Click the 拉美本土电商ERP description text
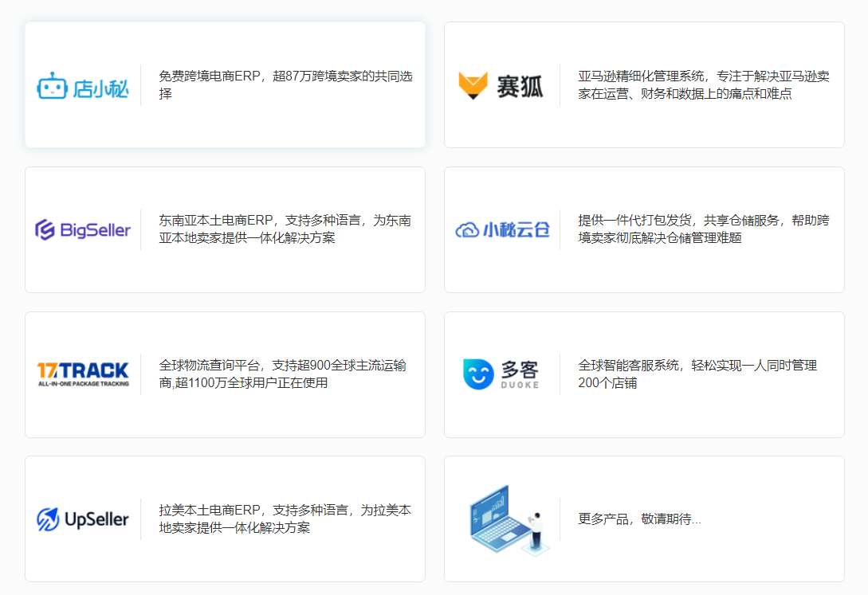868x595 pixels. (x=285, y=519)
